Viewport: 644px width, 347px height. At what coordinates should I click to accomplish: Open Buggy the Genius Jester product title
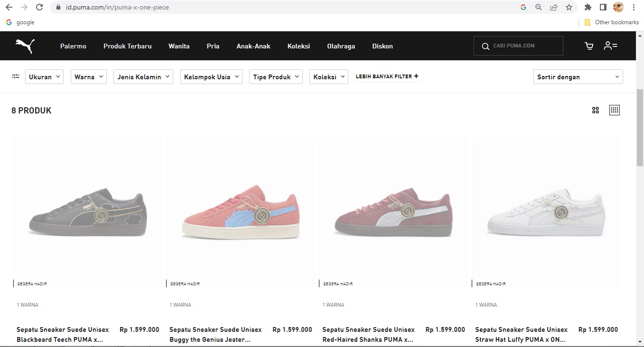215,335
